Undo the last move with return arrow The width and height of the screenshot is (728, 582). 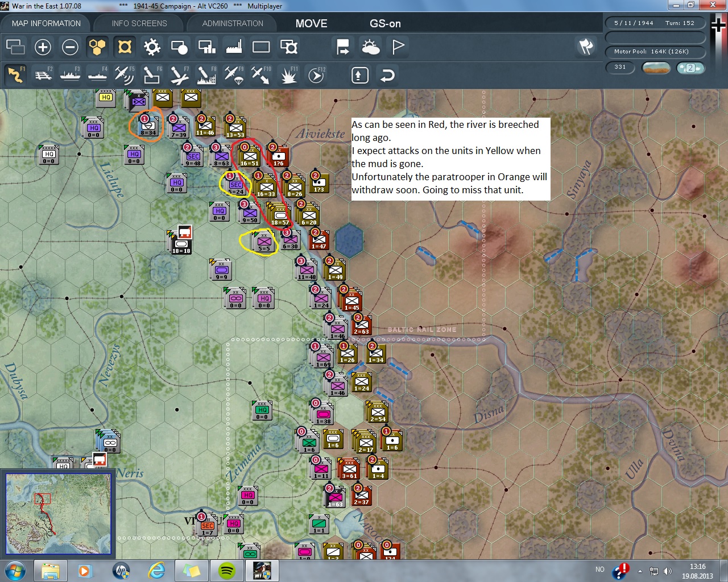pyautogui.click(x=387, y=75)
